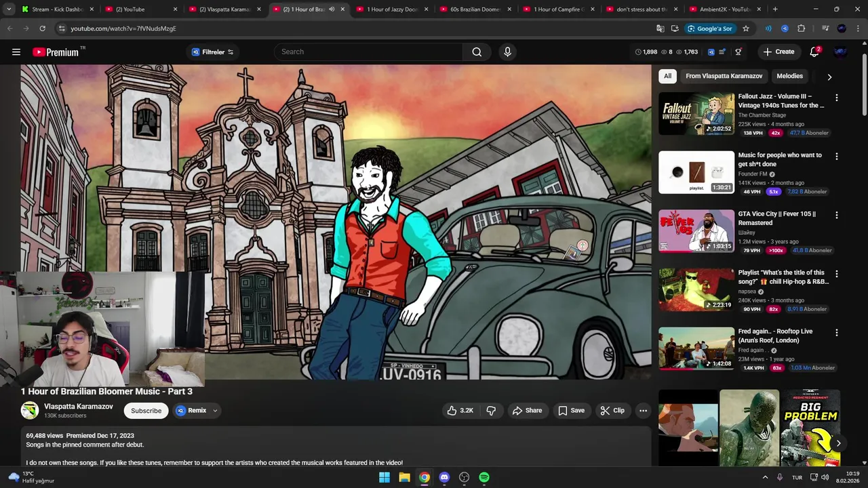Open options for Fred again video
Image resolution: width=868 pixels, height=488 pixels.
[836, 333]
